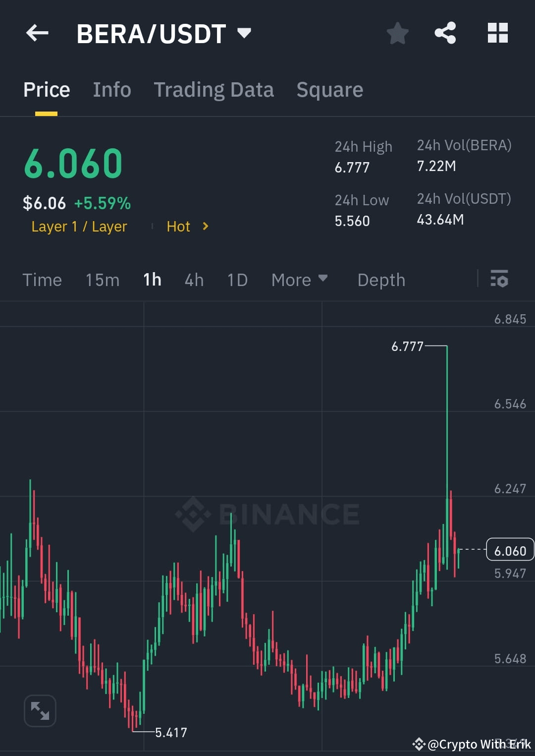View the Layer 1 / Layer category link
The width and height of the screenshot is (535, 756).
coord(78,227)
